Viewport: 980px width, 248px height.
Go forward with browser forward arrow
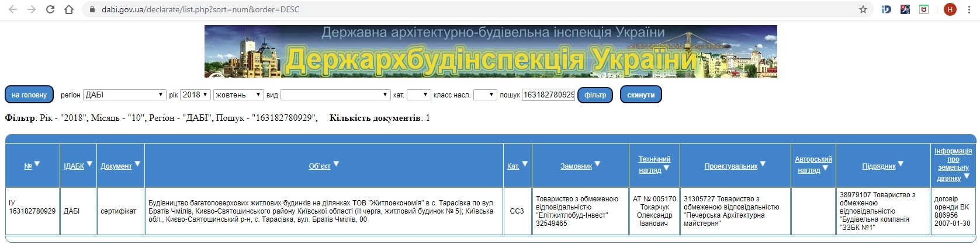pyautogui.click(x=32, y=9)
